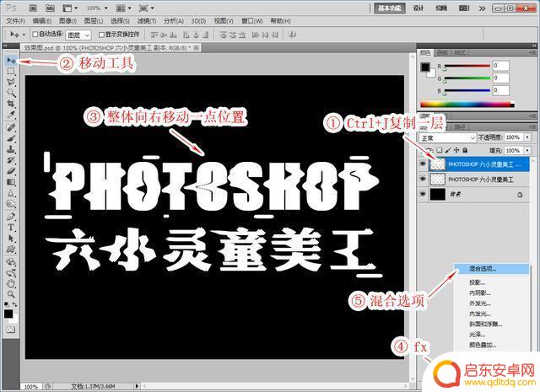The height and width of the screenshot is (392, 540).
Task: Select the History Brush tool
Action: (11, 160)
